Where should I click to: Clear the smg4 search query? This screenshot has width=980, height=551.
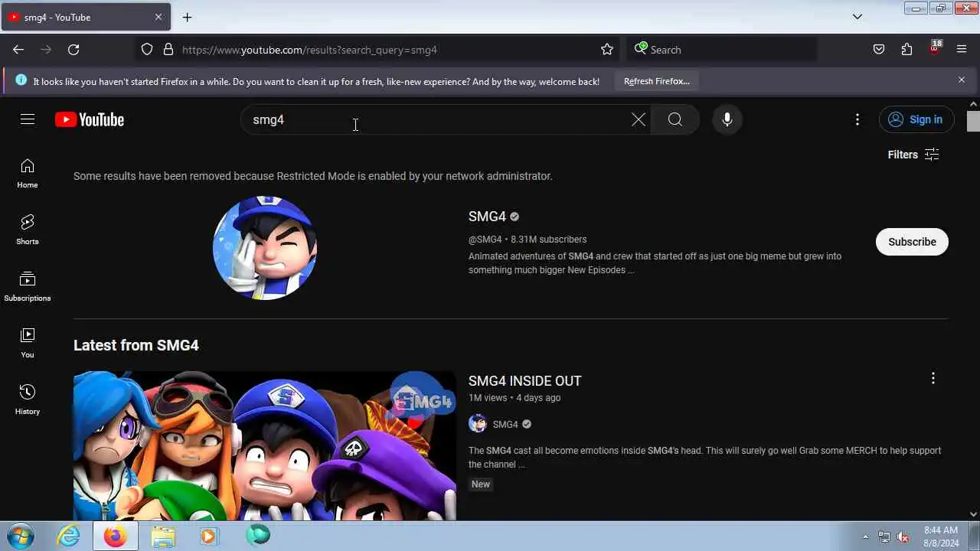tap(639, 119)
